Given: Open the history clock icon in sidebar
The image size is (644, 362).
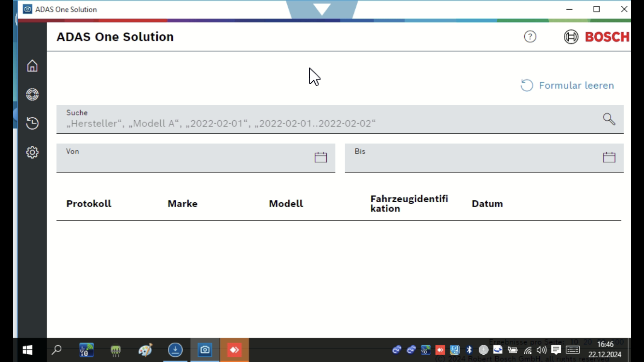Looking at the screenshot, I should 32,124.
